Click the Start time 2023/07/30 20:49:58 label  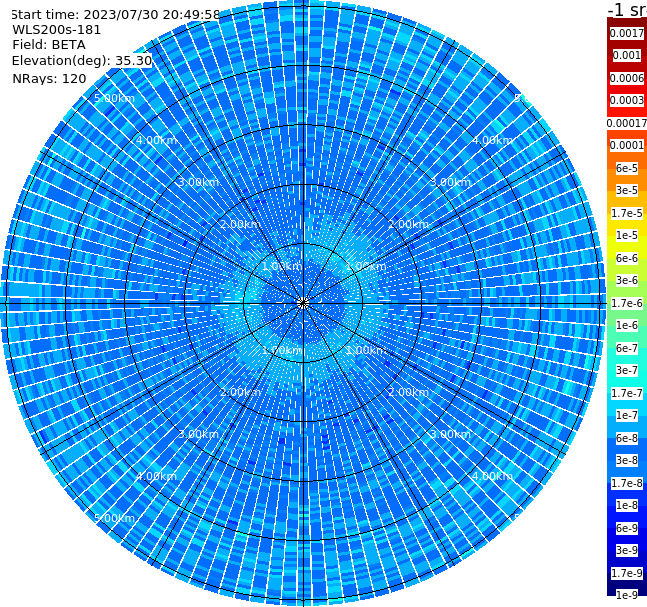115,14
